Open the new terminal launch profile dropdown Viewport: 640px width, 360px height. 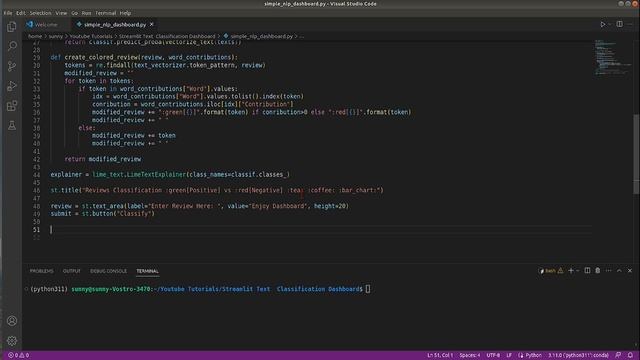point(578,271)
